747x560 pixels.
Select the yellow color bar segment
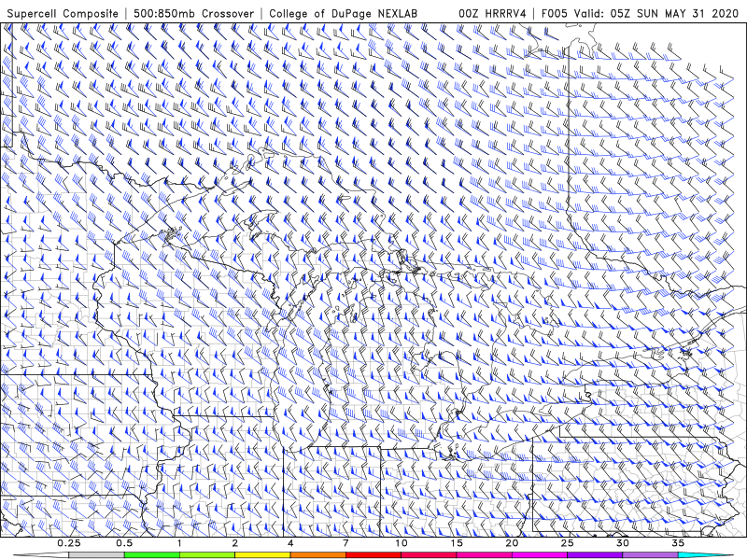262,555
